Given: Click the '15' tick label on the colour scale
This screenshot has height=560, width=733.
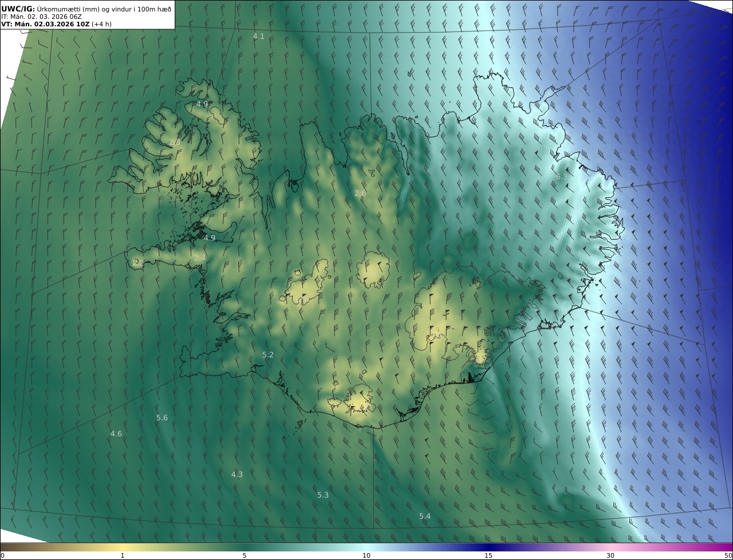Looking at the screenshot, I should pos(488,555).
